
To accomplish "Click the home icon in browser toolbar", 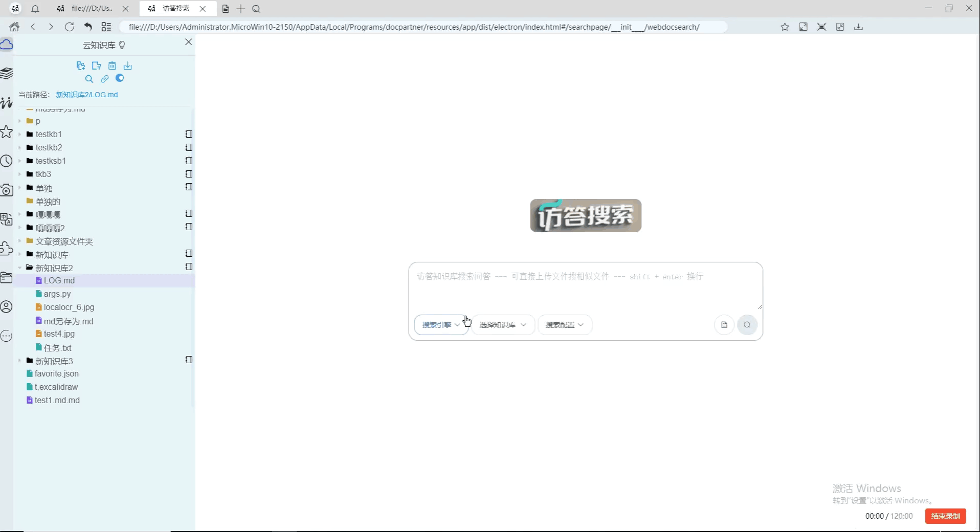I will tap(14, 27).
